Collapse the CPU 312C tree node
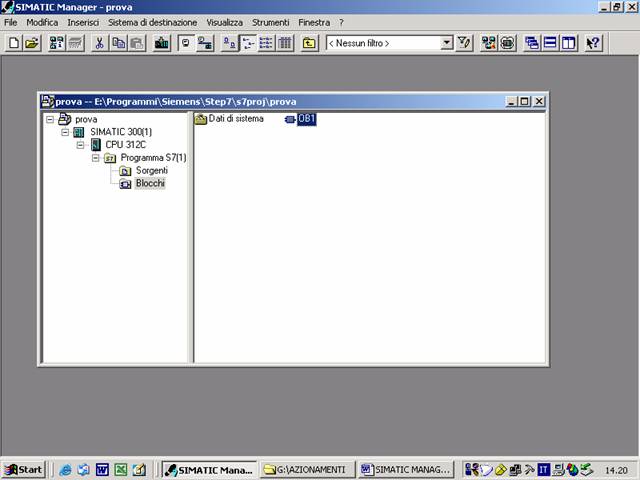Viewport: 640px width, 480px height. (x=81, y=145)
